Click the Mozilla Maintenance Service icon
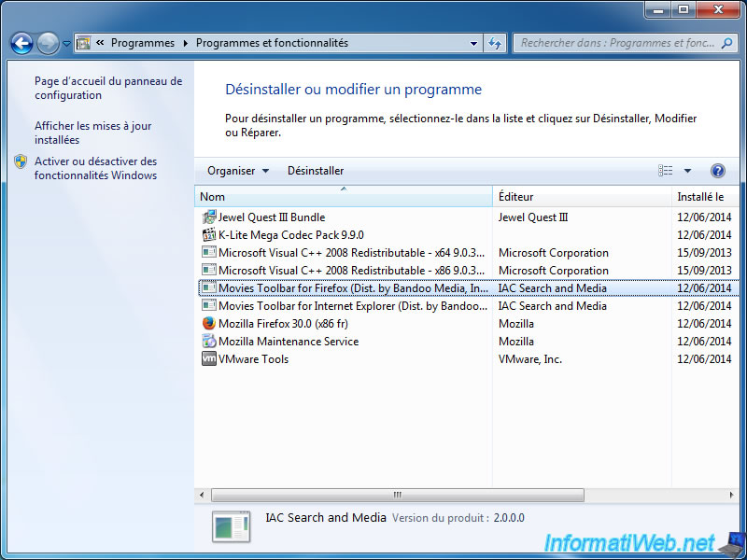The height and width of the screenshot is (560, 747). point(208,341)
